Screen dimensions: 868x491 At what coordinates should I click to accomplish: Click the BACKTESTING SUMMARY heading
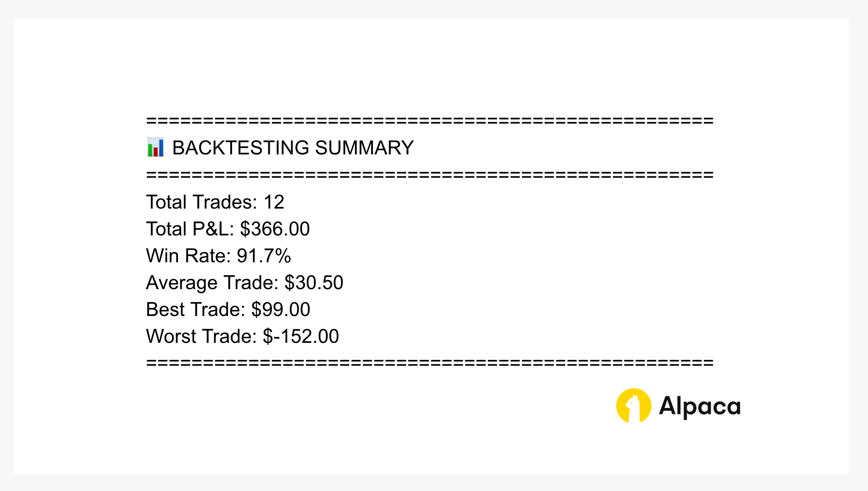tap(293, 148)
